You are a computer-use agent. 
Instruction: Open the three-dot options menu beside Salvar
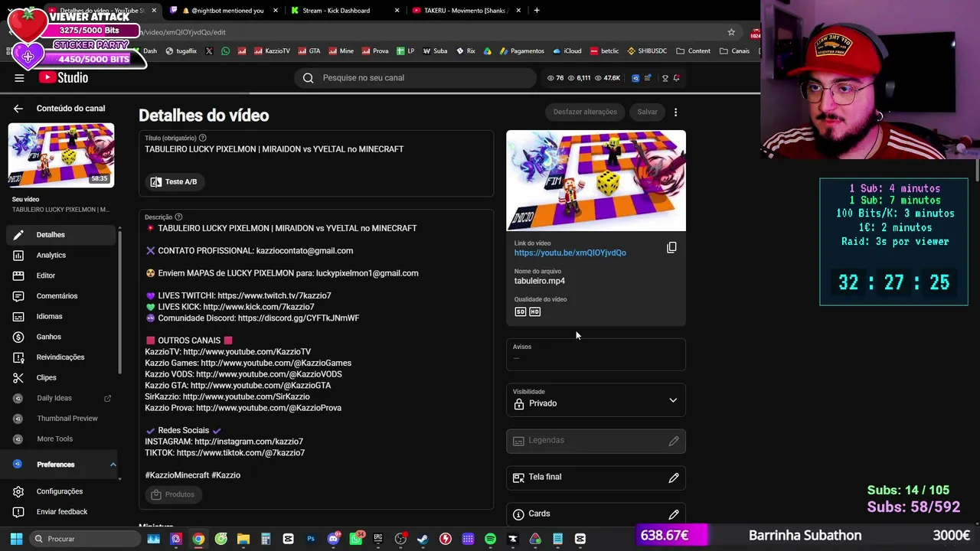pos(675,112)
